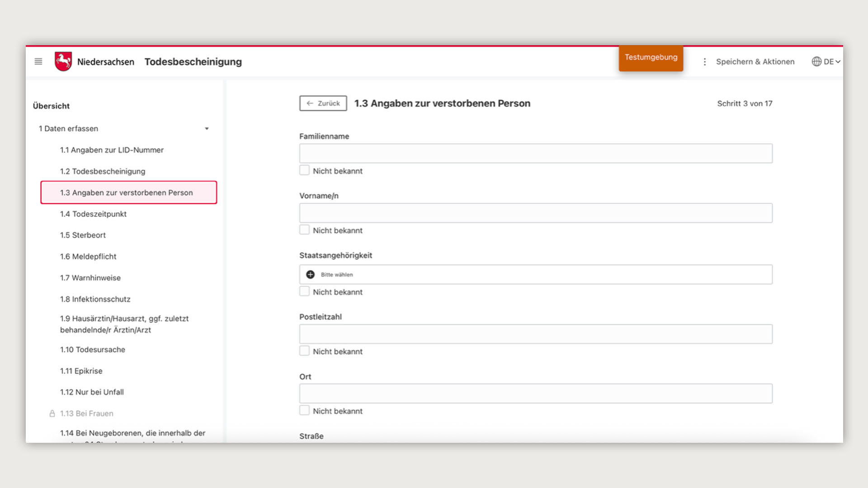Image resolution: width=868 pixels, height=488 pixels.
Task: Click the back arrow Zurück button
Action: [x=323, y=103]
